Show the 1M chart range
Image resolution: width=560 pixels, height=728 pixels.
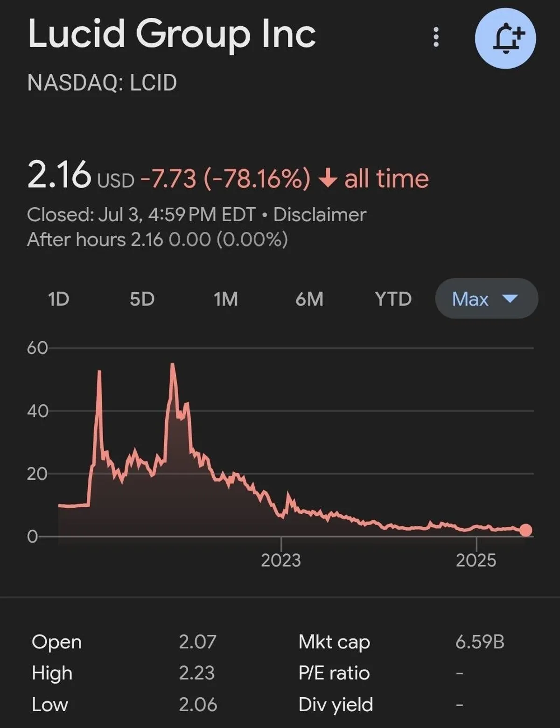[x=226, y=299]
